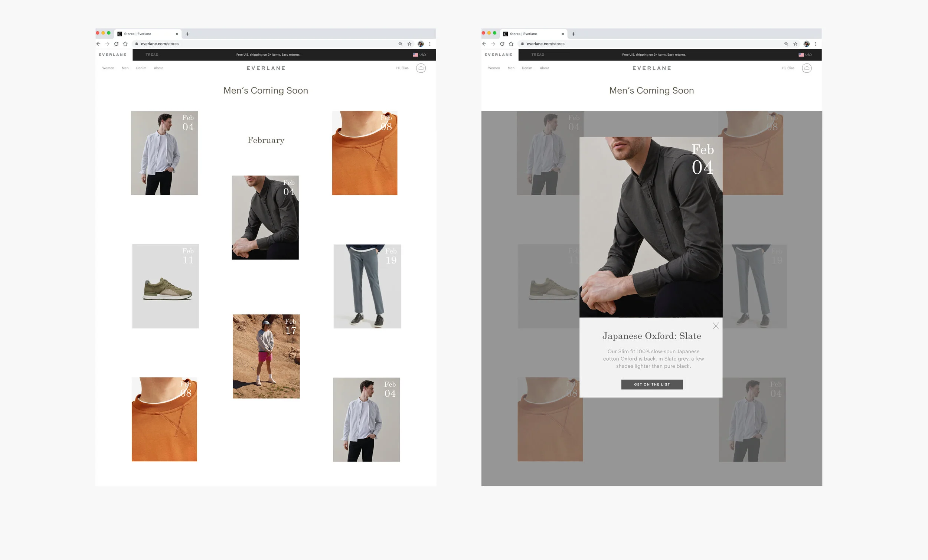Image resolution: width=928 pixels, height=560 pixels.
Task: Close the Japanese Oxford popup with X
Action: click(716, 326)
